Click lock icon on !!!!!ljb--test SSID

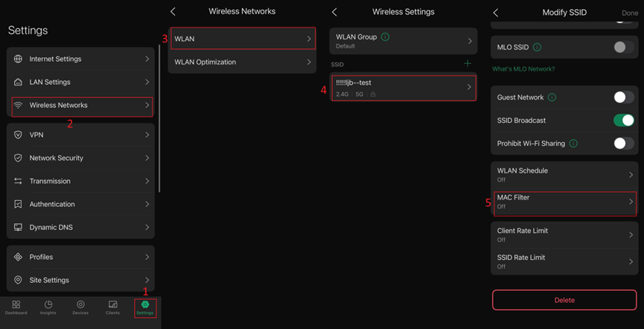click(373, 95)
